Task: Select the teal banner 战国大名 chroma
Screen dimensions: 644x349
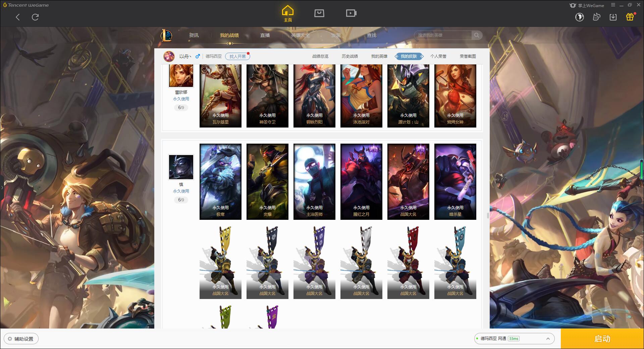Action: [455, 262]
